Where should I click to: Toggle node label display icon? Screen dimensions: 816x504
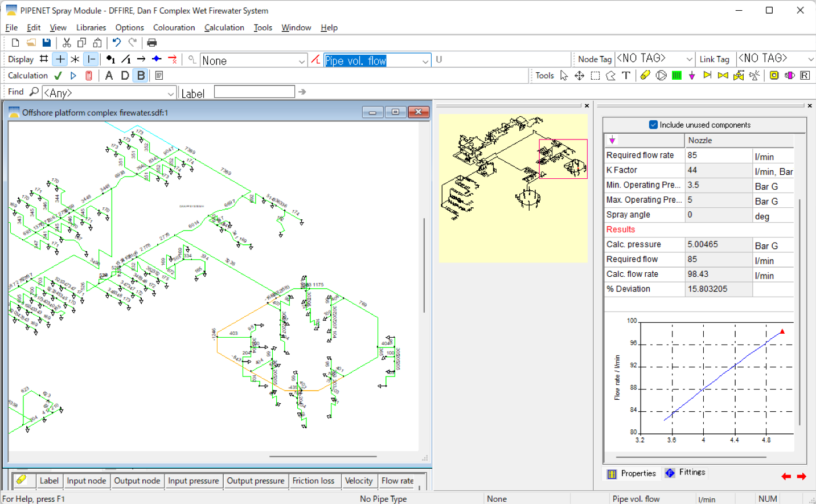tap(110, 59)
